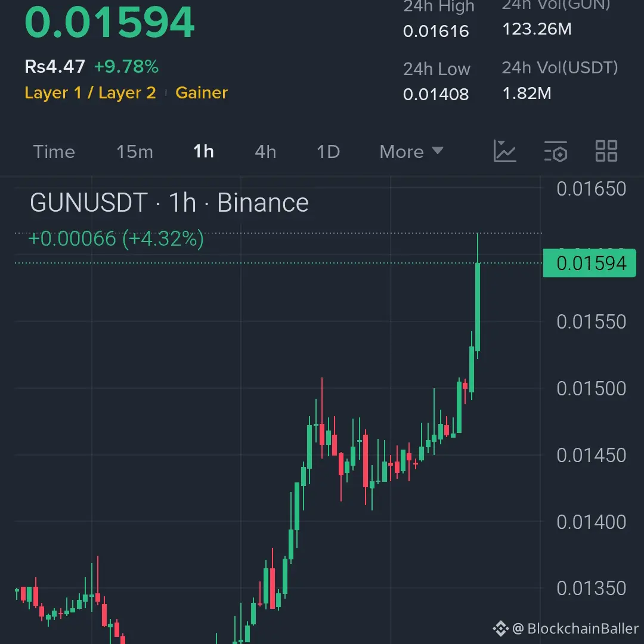Select the 1h interval
The width and height of the screenshot is (644, 644).
click(204, 151)
